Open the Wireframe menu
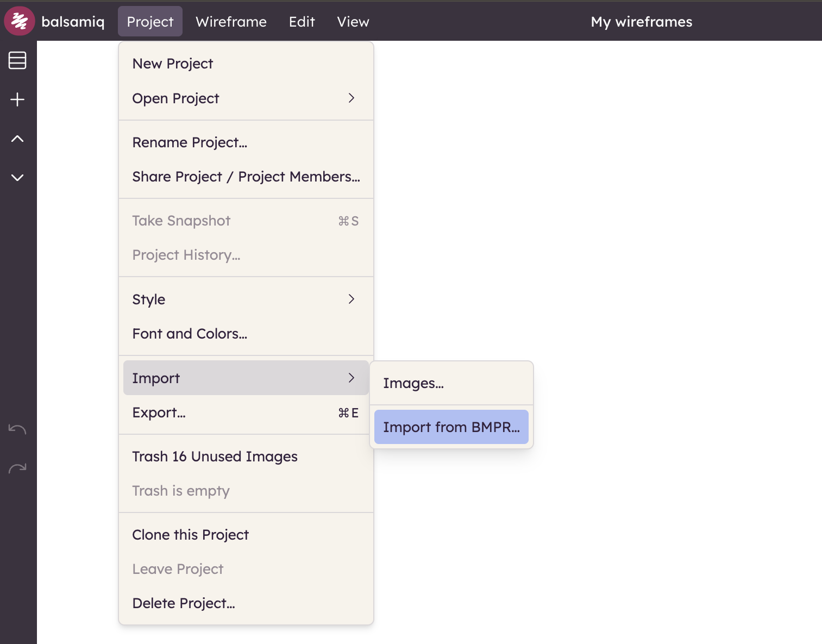 click(231, 22)
